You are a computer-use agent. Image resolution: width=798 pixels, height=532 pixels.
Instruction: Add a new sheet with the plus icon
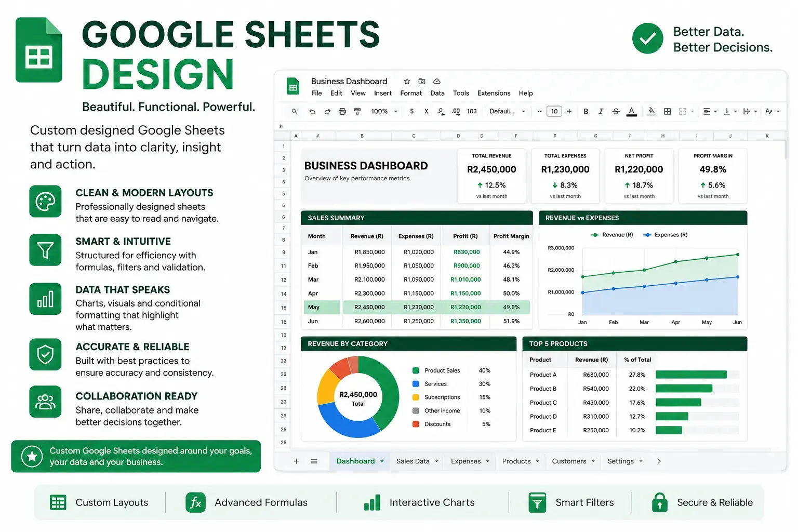(x=297, y=461)
